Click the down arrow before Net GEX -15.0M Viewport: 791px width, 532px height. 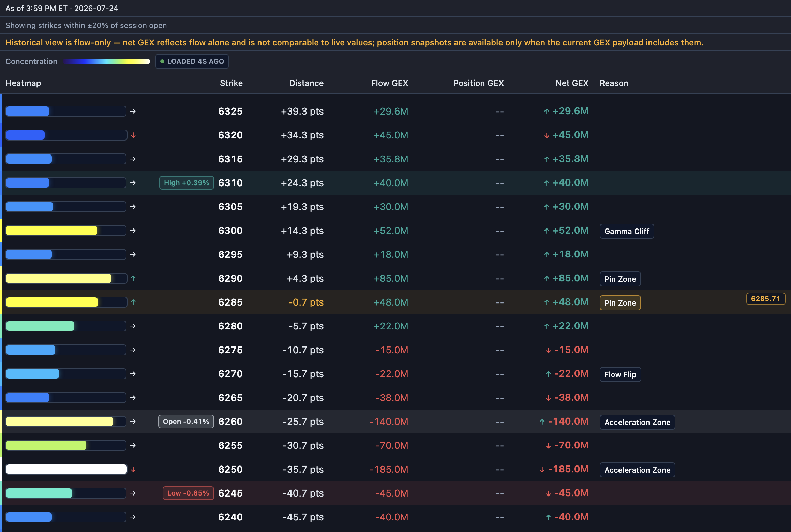(x=548, y=350)
